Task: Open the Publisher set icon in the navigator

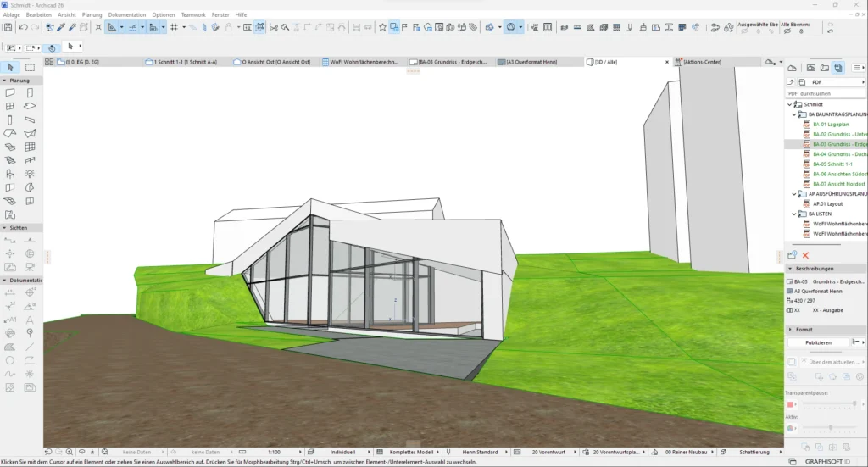Action: (x=838, y=68)
